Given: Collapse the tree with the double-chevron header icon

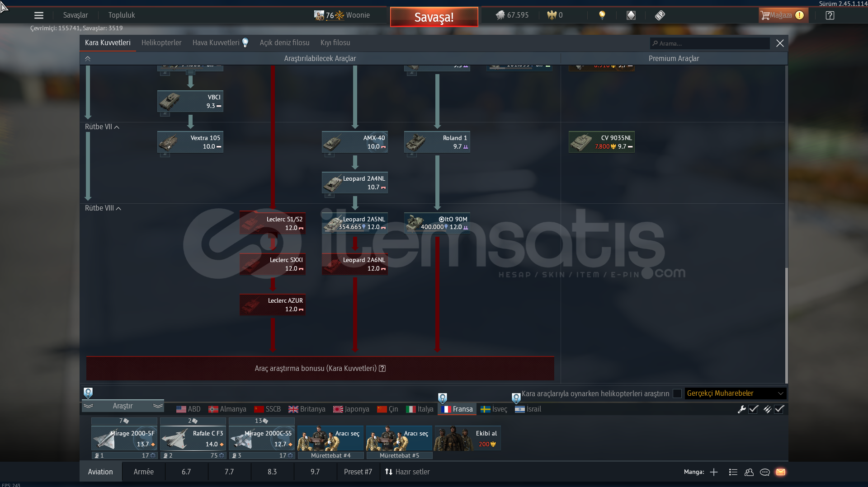Looking at the screenshot, I should (x=88, y=59).
